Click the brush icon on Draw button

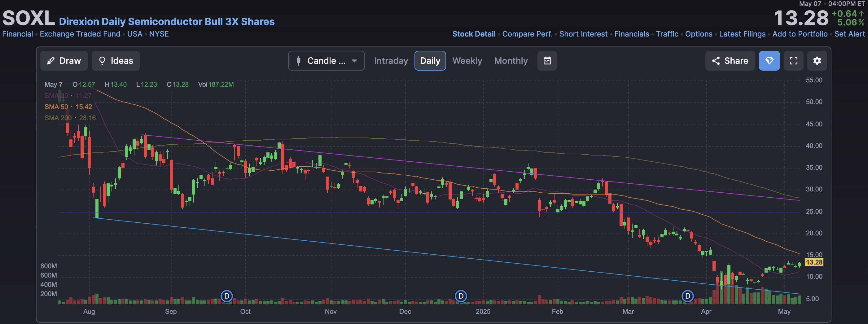tap(50, 61)
